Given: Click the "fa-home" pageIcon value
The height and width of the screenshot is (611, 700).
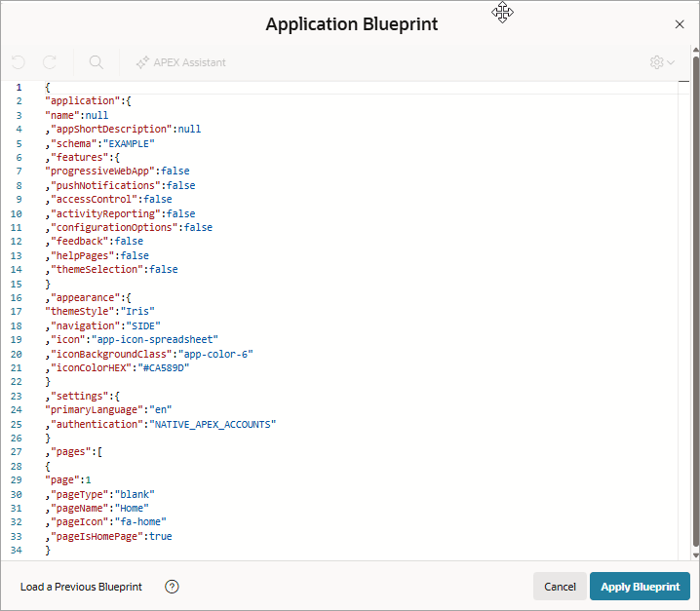Looking at the screenshot, I should (x=140, y=521).
